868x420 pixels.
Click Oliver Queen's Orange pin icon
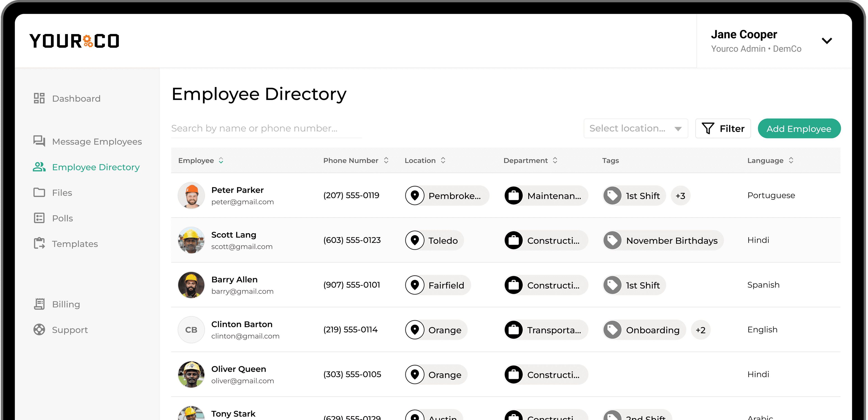point(415,375)
